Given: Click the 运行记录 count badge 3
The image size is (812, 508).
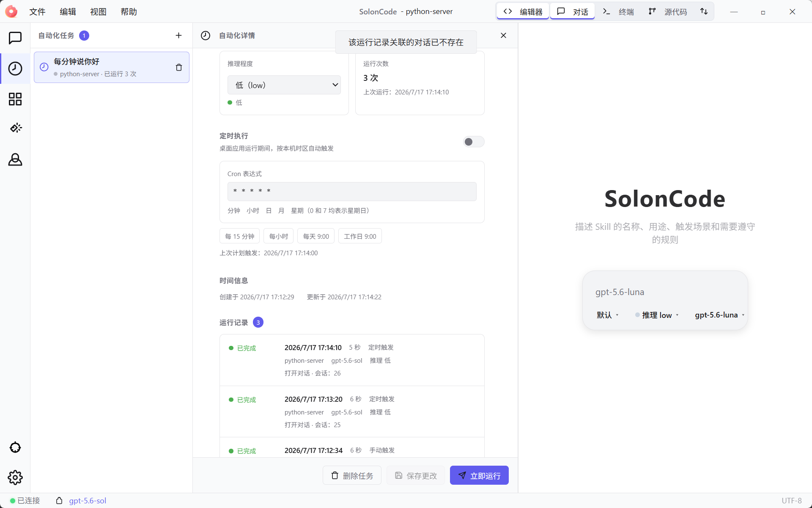Looking at the screenshot, I should point(258,323).
